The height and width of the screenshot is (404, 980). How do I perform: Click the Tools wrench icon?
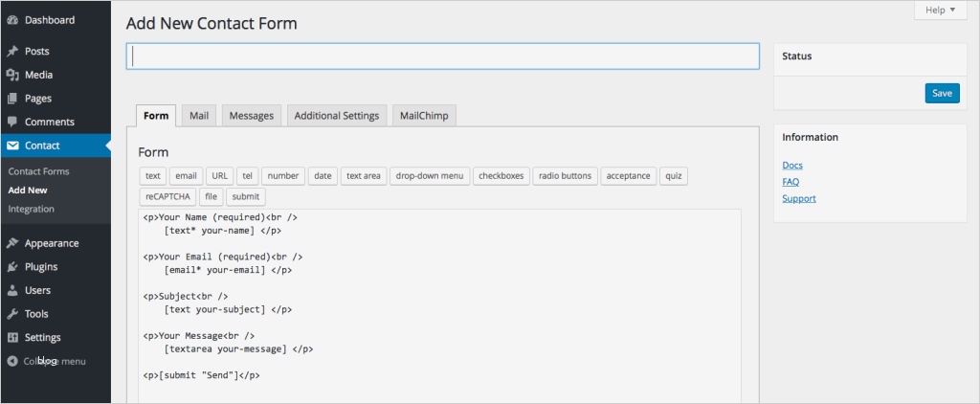(x=12, y=314)
